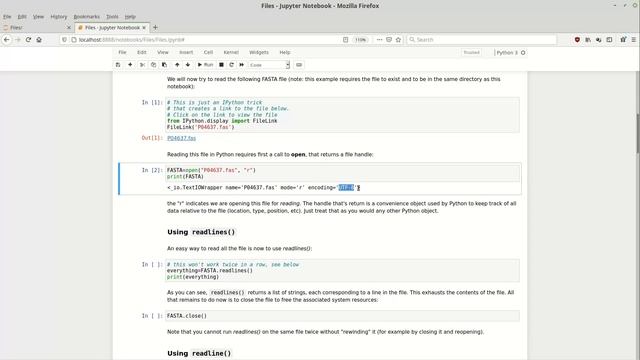The width and height of the screenshot is (640, 360).
Task: Select the FASTA.close() code cell
Action: pos(342,316)
